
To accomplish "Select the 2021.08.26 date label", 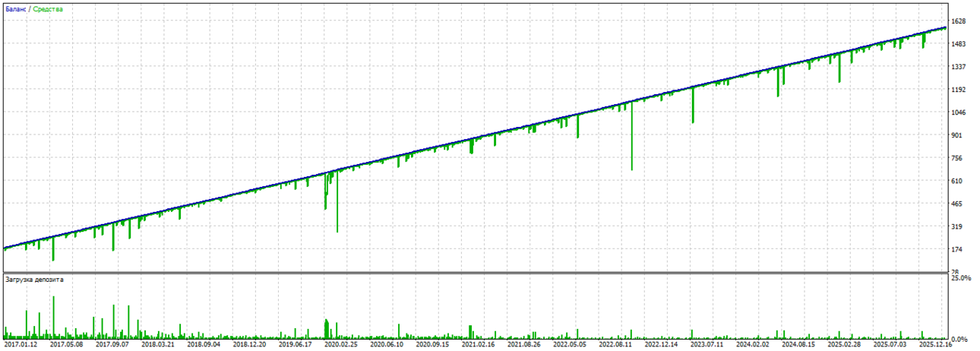I will pyautogui.click(x=523, y=344).
